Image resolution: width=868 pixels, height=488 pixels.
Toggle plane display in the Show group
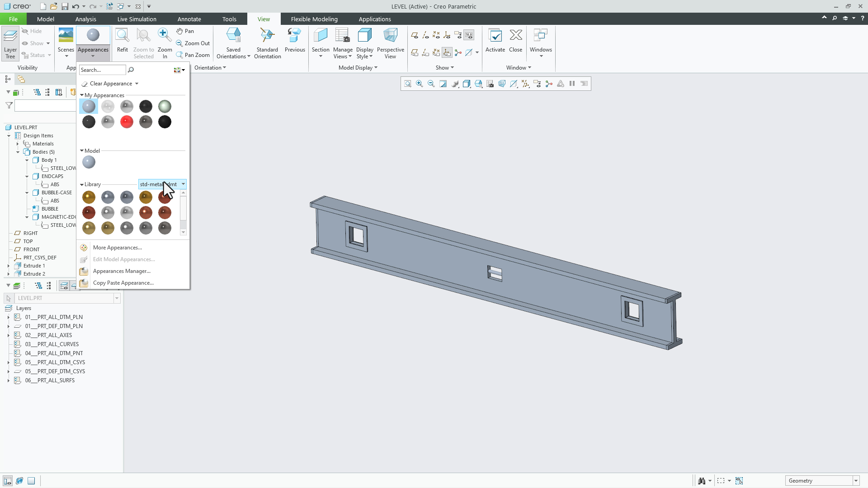click(x=415, y=34)
